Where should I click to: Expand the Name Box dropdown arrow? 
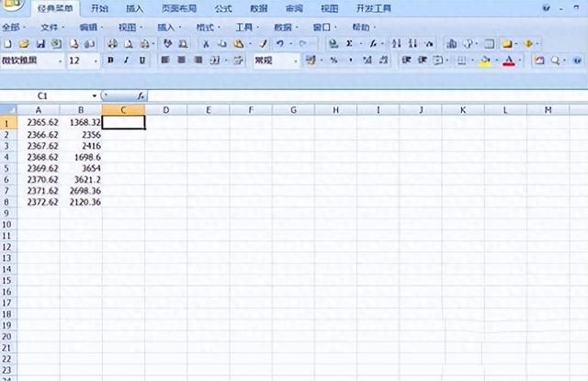point(95,96)
